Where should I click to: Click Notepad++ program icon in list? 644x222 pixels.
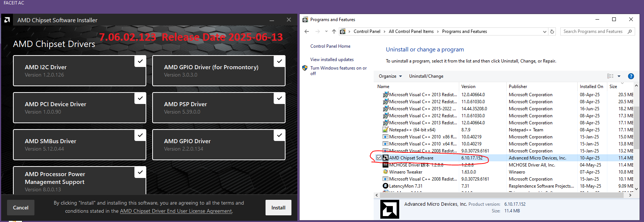coord(386,130)
